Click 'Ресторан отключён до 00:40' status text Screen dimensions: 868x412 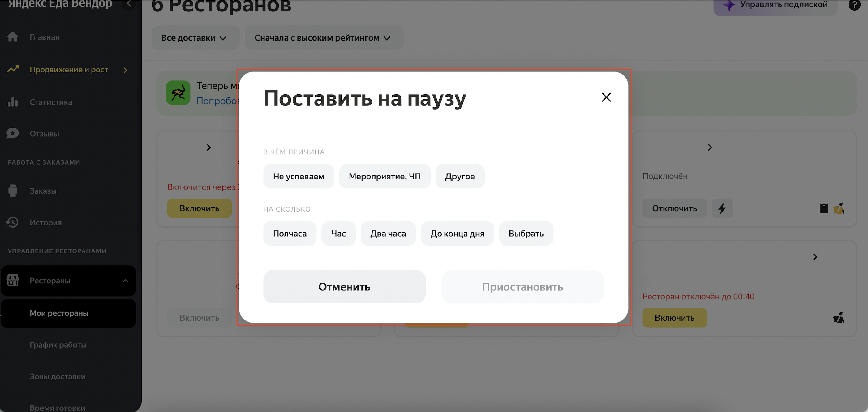(698, 296)
